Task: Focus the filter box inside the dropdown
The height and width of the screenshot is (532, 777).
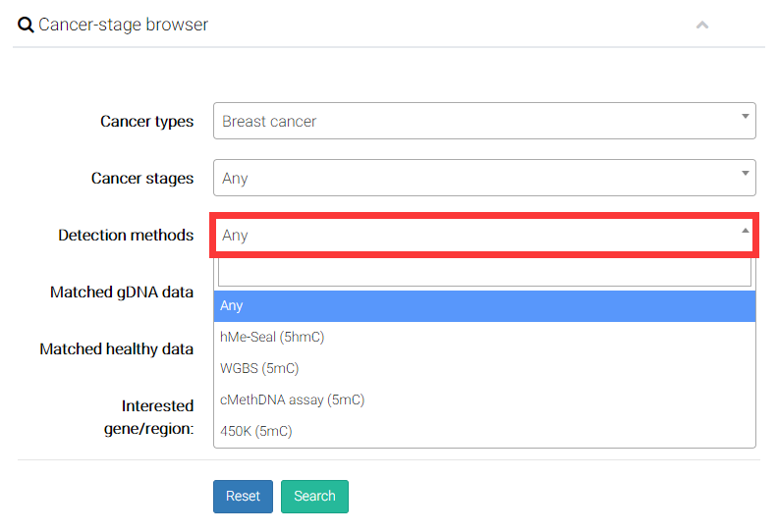Action: (484, 272)
